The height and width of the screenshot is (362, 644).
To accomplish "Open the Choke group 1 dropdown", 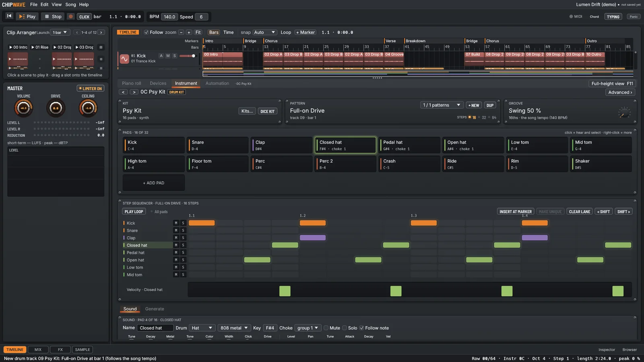I will [x=308, y=328].
